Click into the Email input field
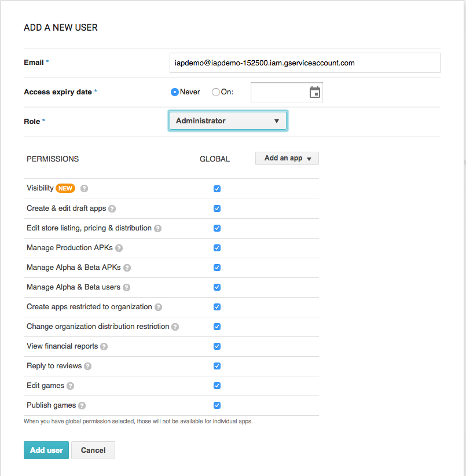This screenshot has height=476, width=466. [x=304, y=63]
